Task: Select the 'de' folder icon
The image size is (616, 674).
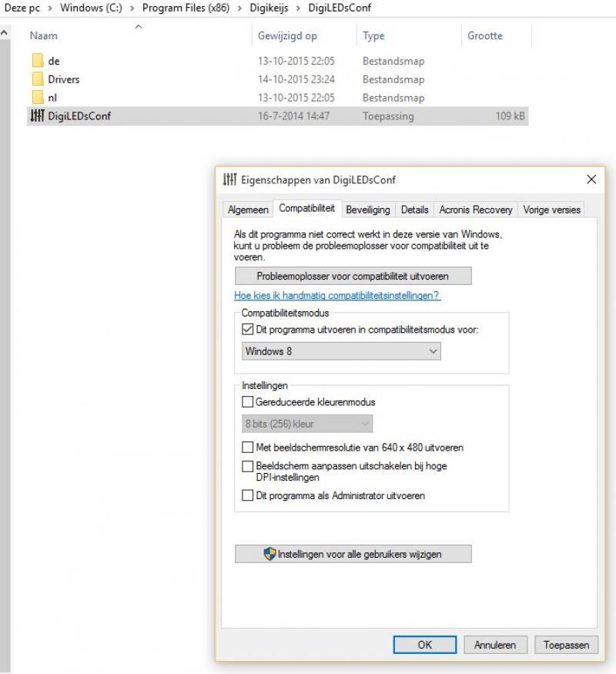Action: pyautogui.click(x=38, y=61)
